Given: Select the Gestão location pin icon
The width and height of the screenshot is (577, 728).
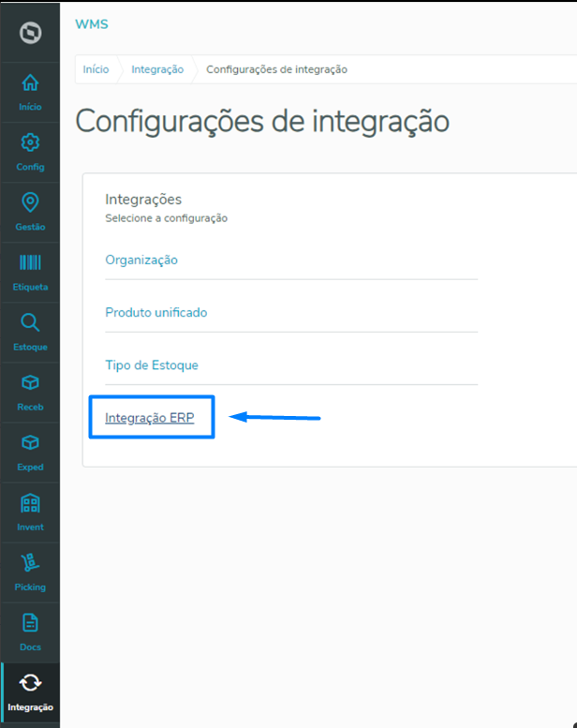Looking at the screenshot, I should click(x=30, y=202).
